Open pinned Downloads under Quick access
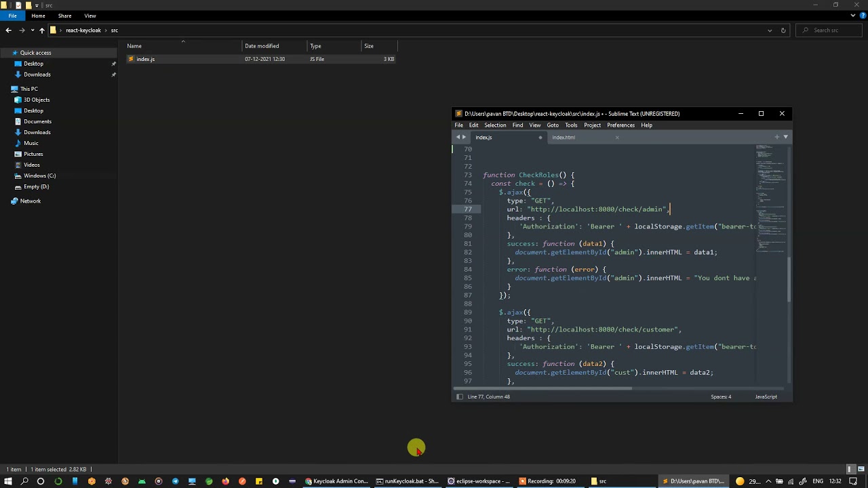The height and width of the screenshot is (488, 868). point(37,75)
